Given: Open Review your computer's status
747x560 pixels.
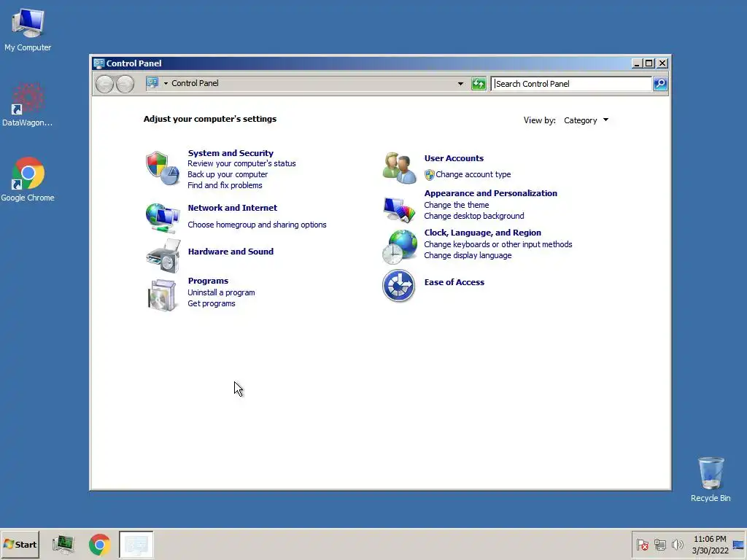Looking at the screenshot, I should tap(241, 163).
